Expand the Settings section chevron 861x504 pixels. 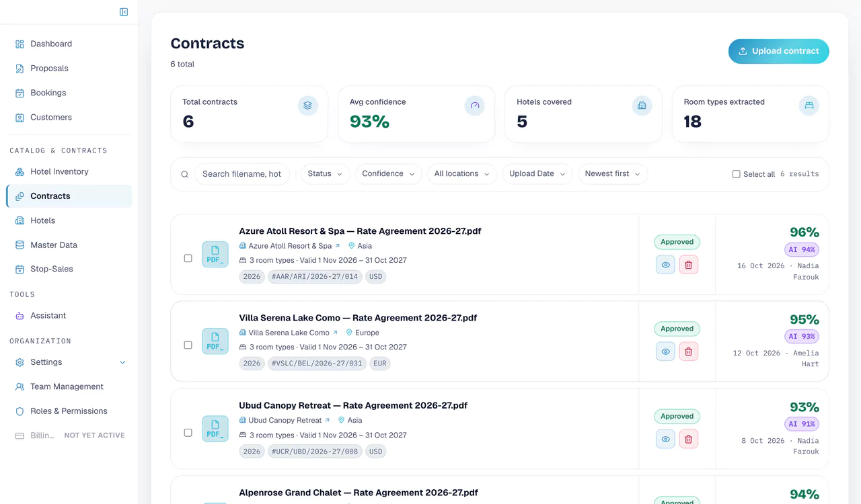[x=122, y=362]
